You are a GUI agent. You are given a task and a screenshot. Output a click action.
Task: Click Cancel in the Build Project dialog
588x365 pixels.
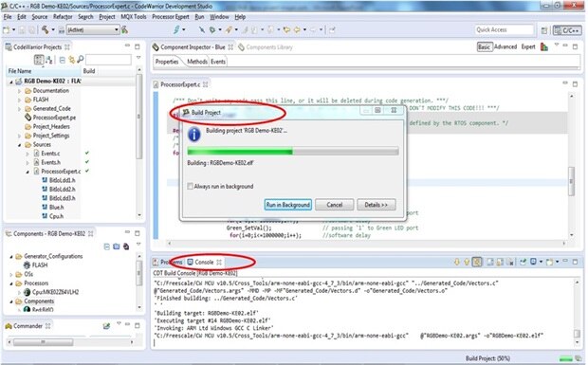pos(335,205)
